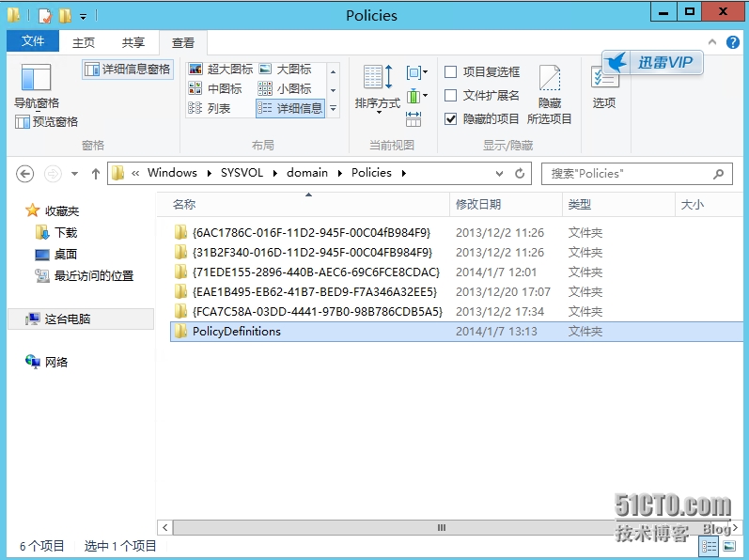
Task: Open address bar history dropdown
Action: click(x=499, y=174)
